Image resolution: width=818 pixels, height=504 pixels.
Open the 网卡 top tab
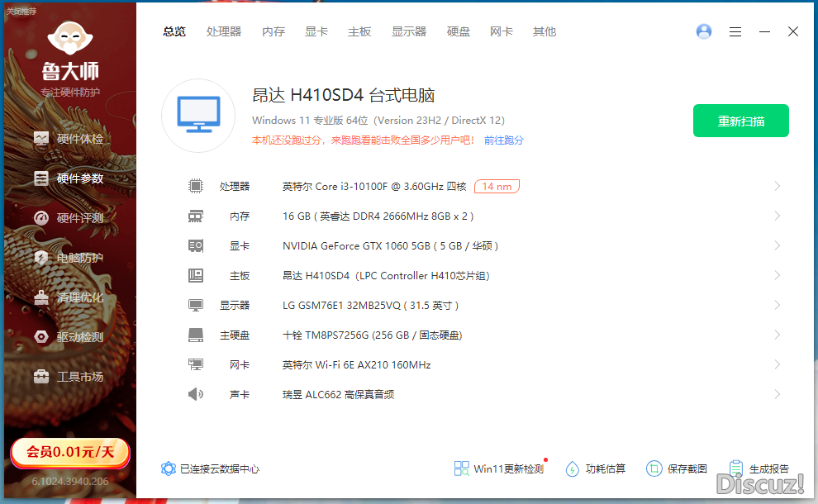click(x=502, y=32)
